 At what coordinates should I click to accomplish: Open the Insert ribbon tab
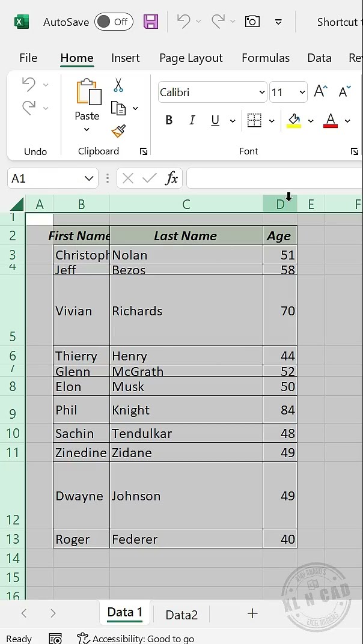tap(125, 58)
